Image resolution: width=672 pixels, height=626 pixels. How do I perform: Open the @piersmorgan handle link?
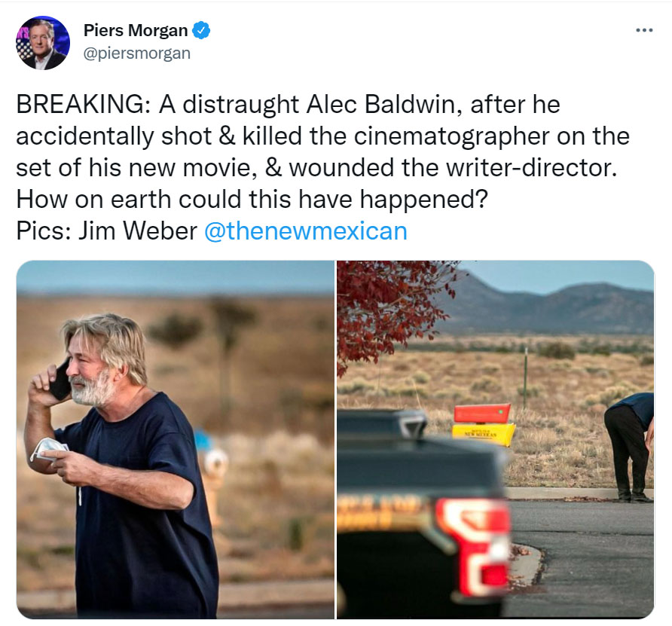[136, 53]
